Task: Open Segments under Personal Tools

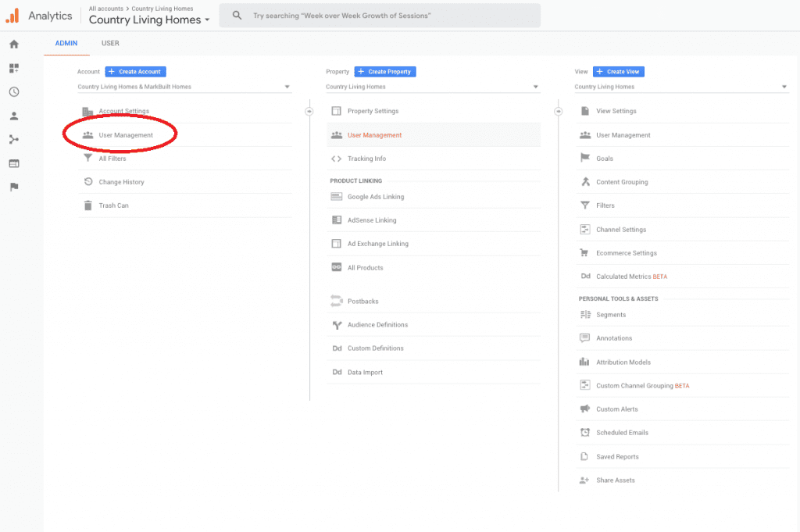Action: point(682,315)
